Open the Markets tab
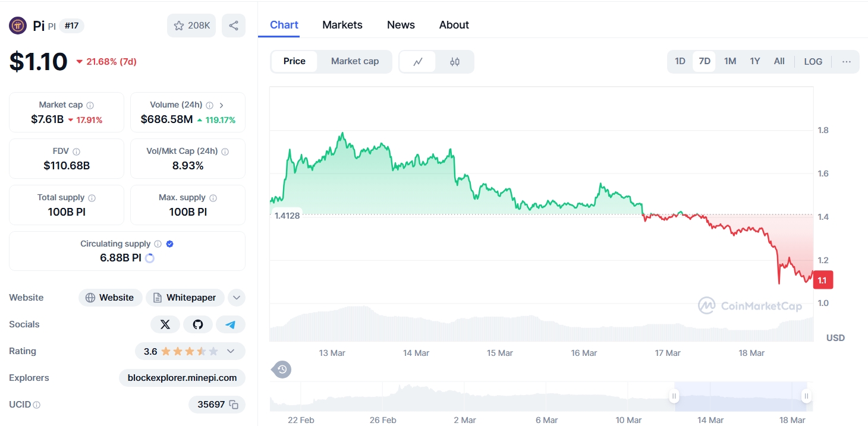This screenshot has height=426, width=868. tap(342, 25)
